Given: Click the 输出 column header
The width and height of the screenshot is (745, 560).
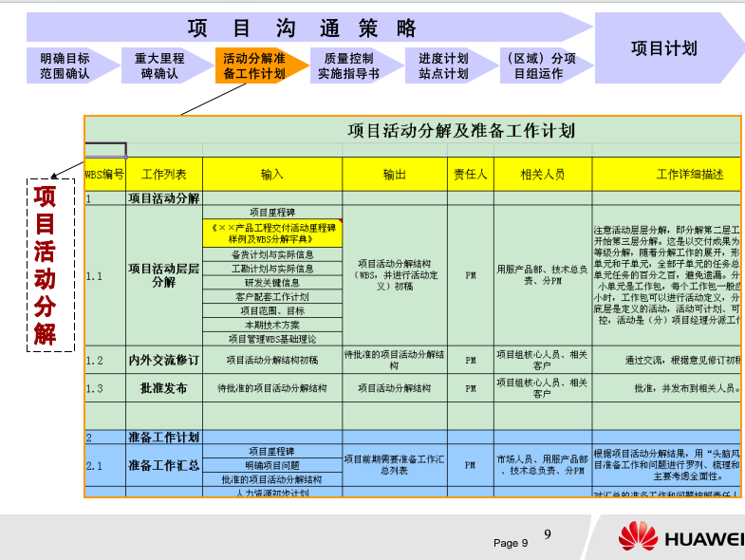Looking at the screenshot, I should coord(395,175).
